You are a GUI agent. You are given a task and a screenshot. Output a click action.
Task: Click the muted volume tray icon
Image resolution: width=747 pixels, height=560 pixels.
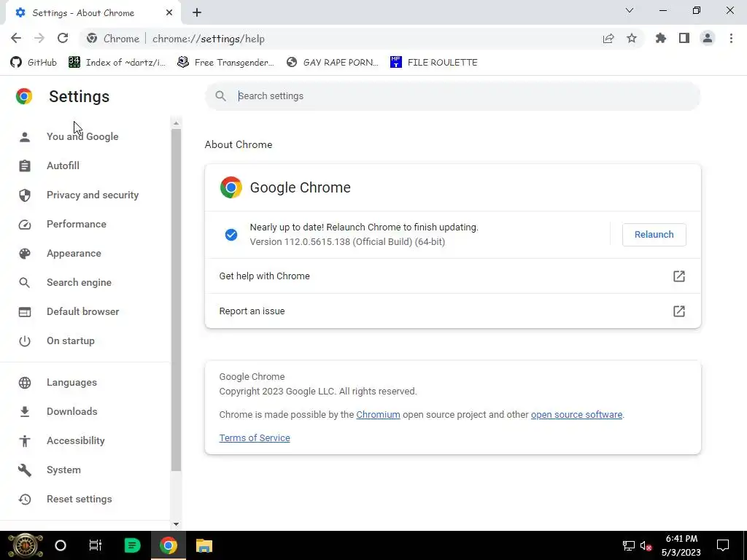(646, 546)
